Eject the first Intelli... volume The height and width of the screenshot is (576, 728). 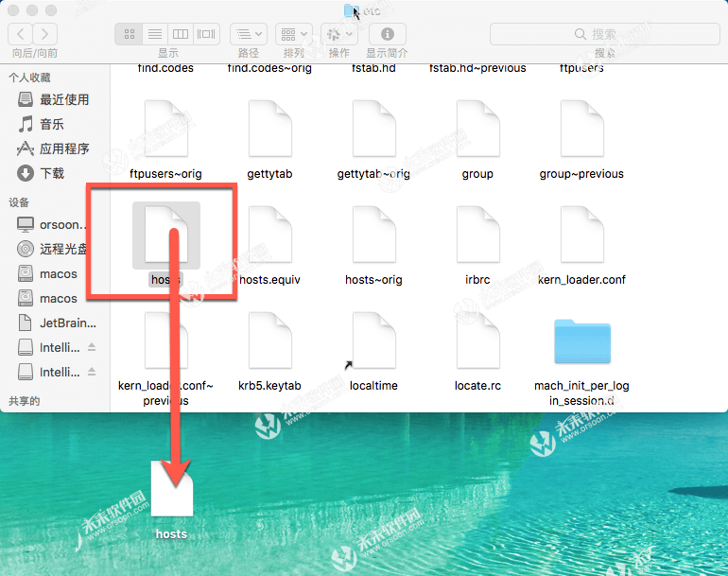click(x=92, y=347)
